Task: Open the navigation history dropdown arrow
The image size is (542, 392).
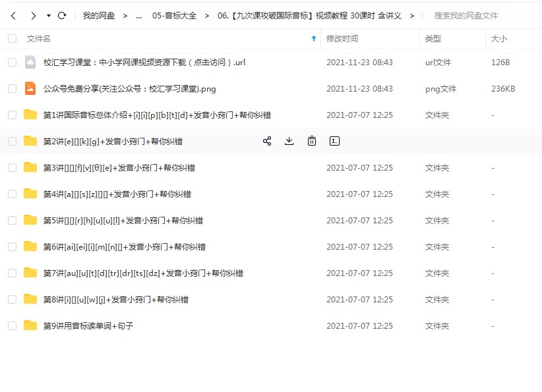Action: click(48, 15)
